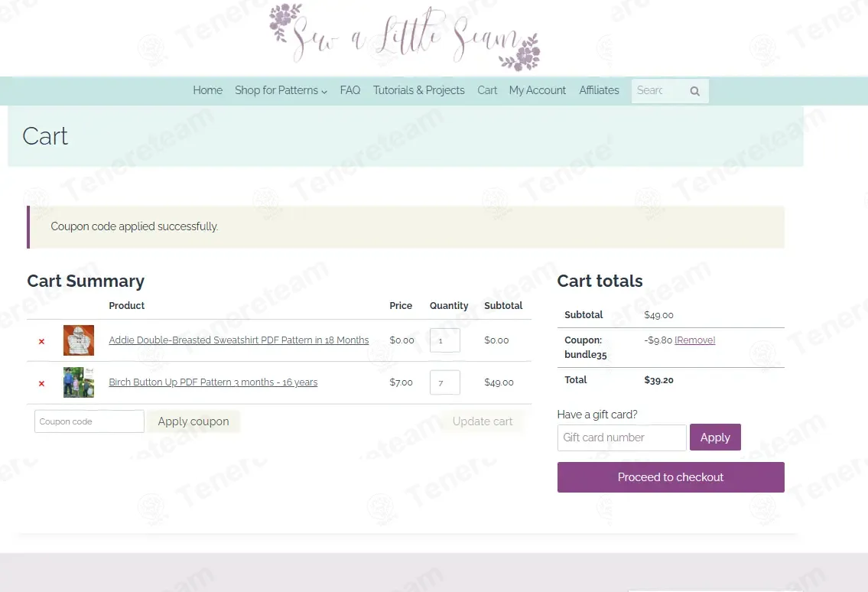Click the search magnifier icon
Image resolution: width=868 pixels, height=592 pixels.
(x=694, y=91)
